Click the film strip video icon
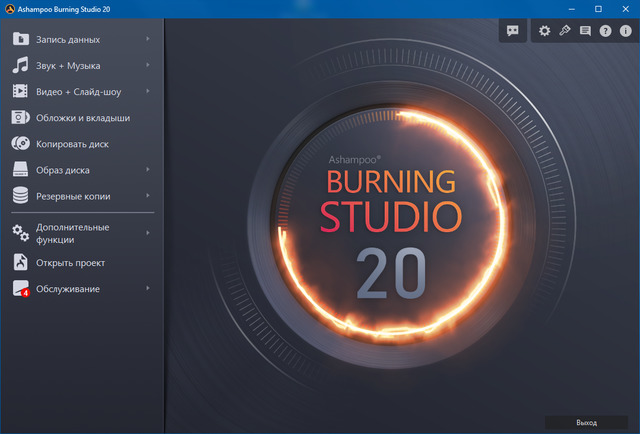The width and height of the screenshot is (640, 434). point(21,92)
